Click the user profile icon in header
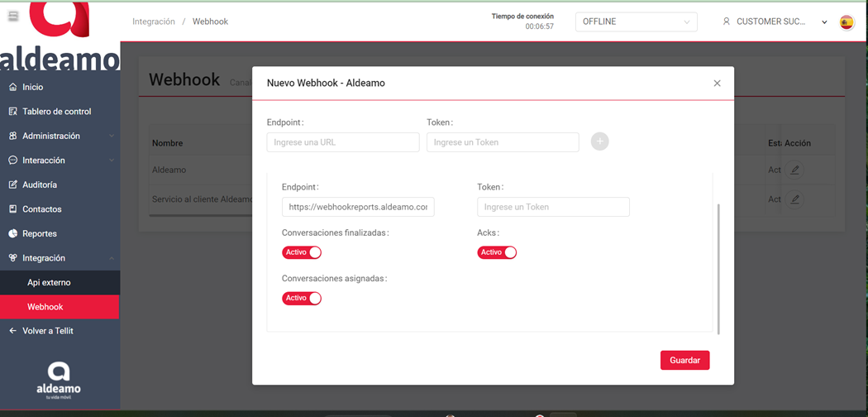 tap(727, 22)
